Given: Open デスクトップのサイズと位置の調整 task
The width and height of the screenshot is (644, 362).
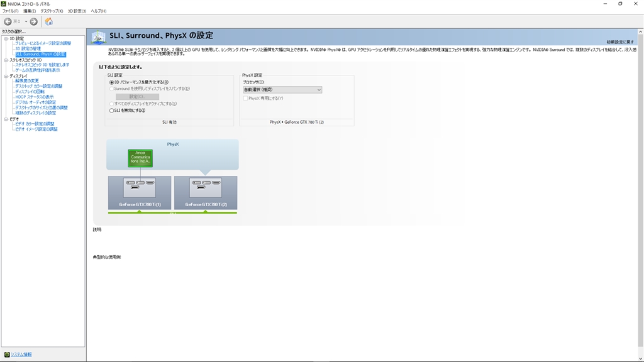Looking at the screenshot, I should click(x=41, y=107).
